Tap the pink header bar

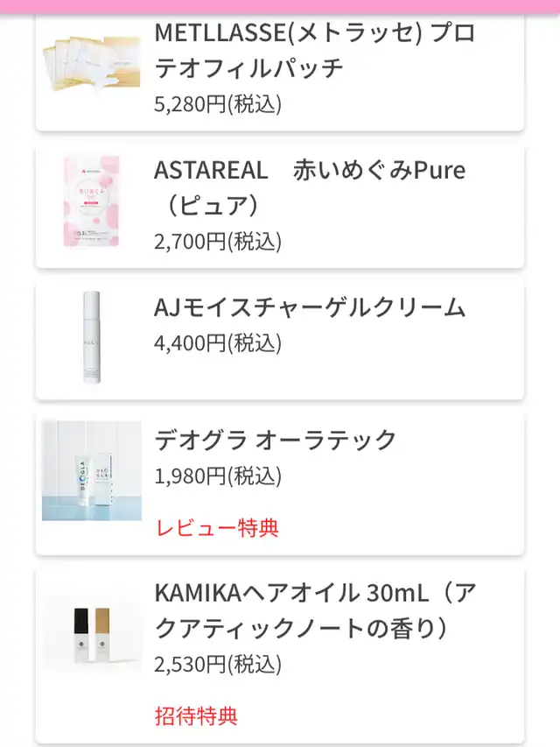click(280, 6)
